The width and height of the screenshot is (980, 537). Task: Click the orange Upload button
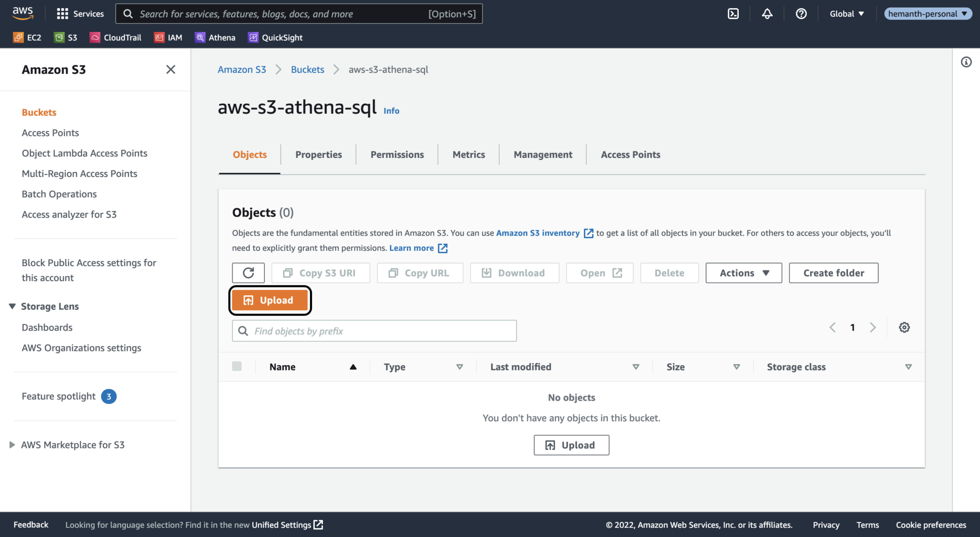click(270, 300)
